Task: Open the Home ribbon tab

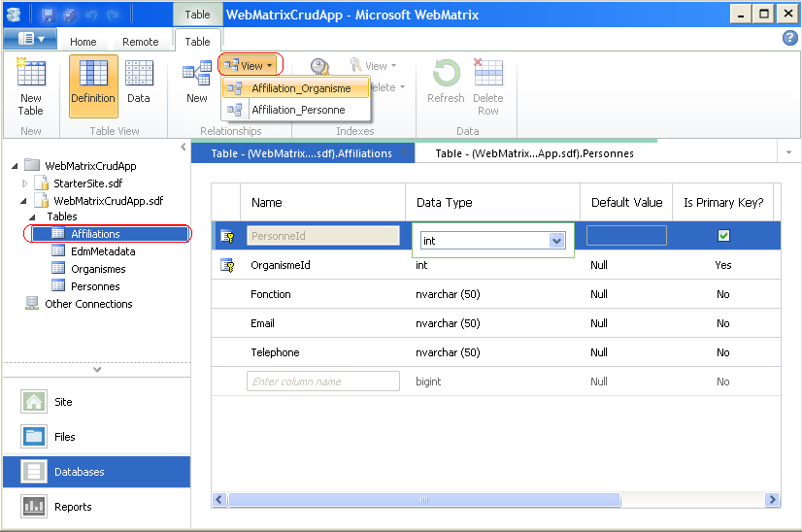Action: [x=84, y=42]
